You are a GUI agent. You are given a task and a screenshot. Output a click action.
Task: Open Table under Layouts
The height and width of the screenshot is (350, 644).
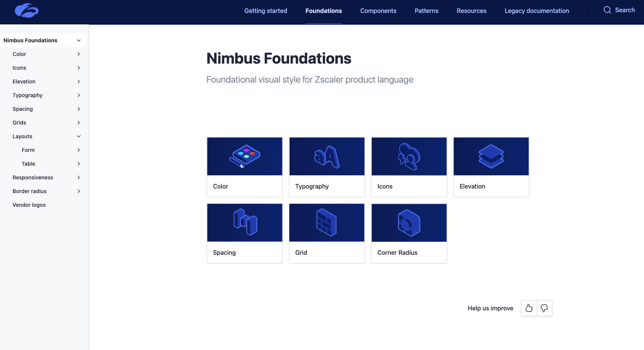point(29,164)
